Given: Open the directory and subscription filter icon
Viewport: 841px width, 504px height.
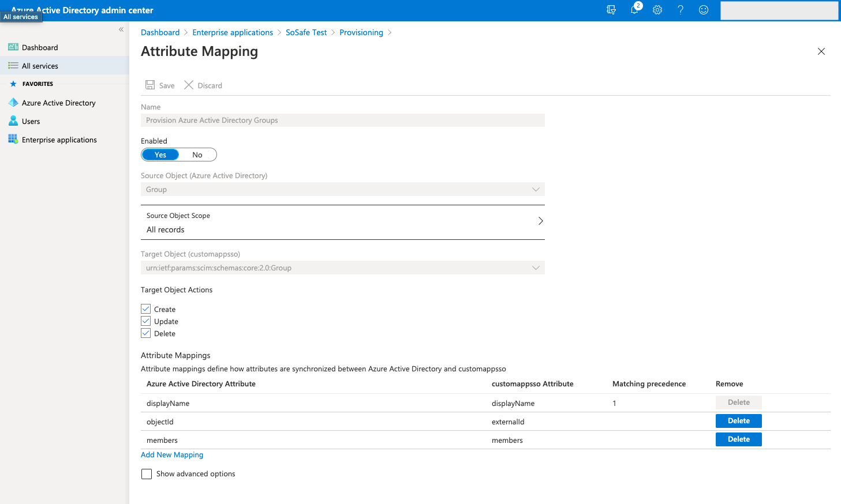Looking at the screenshot, I should [x=611, y=10].
